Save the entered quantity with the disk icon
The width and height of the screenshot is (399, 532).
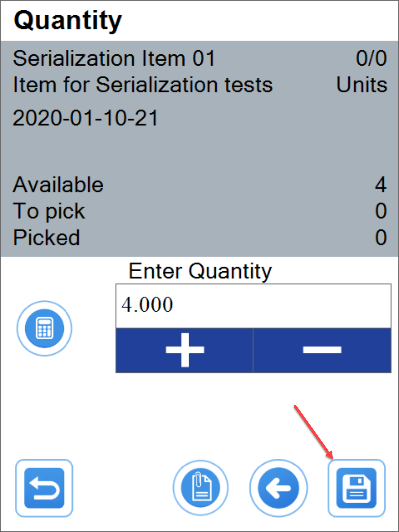click(x=356, y=487)
